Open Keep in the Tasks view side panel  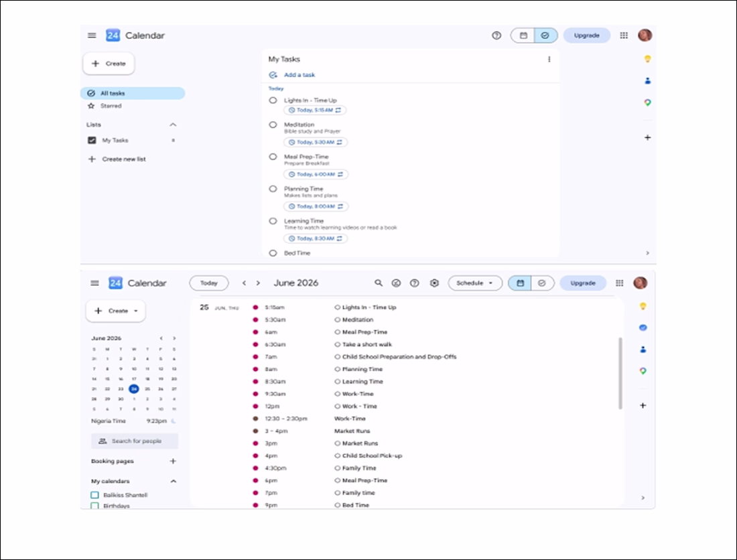point(647,59)
